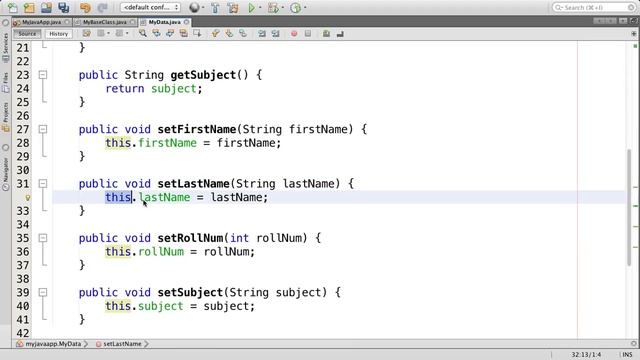Image resolution: width=640 pixels, height=360 pixels.
Task: Click the Clean and Build Project icon
Action: tap(233, 7)
